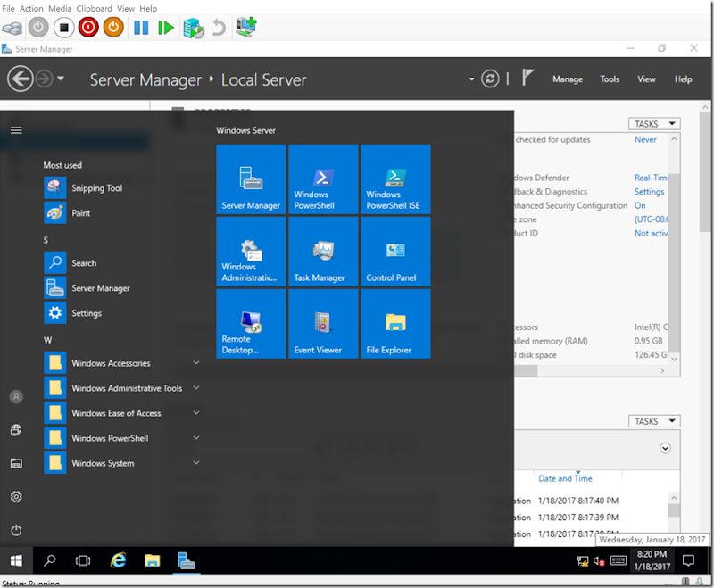Open Remote Desktop Connection tile
Screen dimensions: 714x588
pyautogui.click(x=251, y=324)
